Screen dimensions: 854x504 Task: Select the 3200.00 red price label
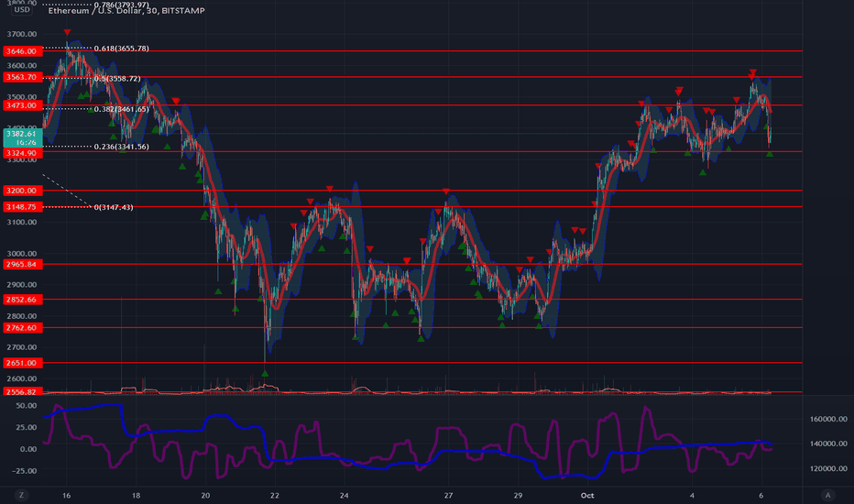(x=23, y=191)
